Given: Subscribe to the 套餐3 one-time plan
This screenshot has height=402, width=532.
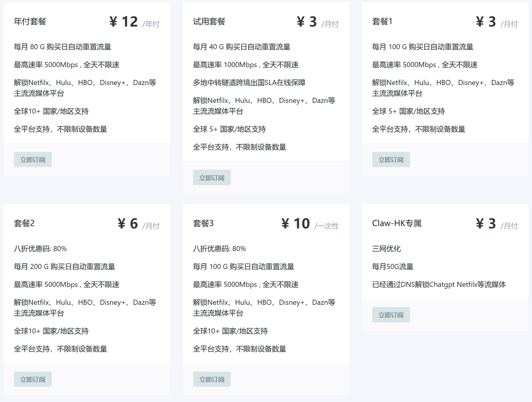Looking at the screenshot, I should point(212,379).
